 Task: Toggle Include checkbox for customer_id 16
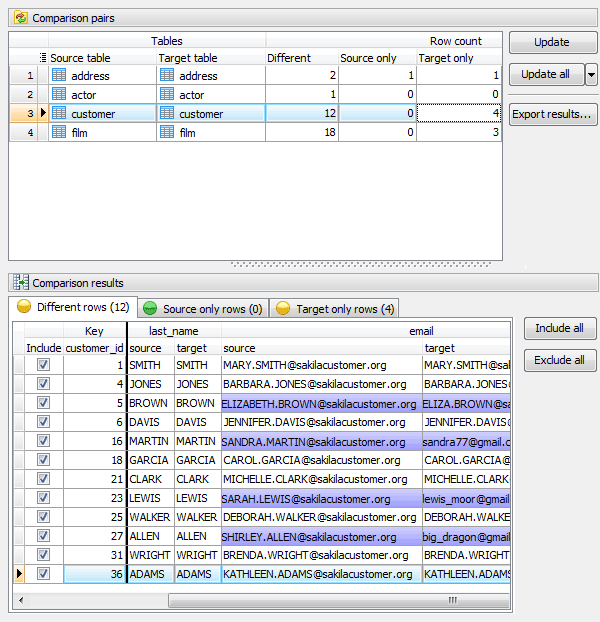pyautogui.click(x=43, y=442)
